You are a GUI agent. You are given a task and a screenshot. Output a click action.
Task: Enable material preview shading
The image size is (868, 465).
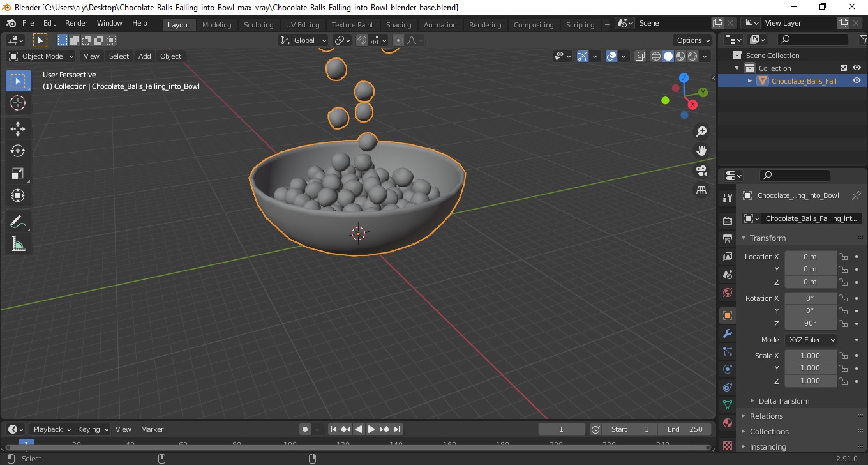click(680, 56)
